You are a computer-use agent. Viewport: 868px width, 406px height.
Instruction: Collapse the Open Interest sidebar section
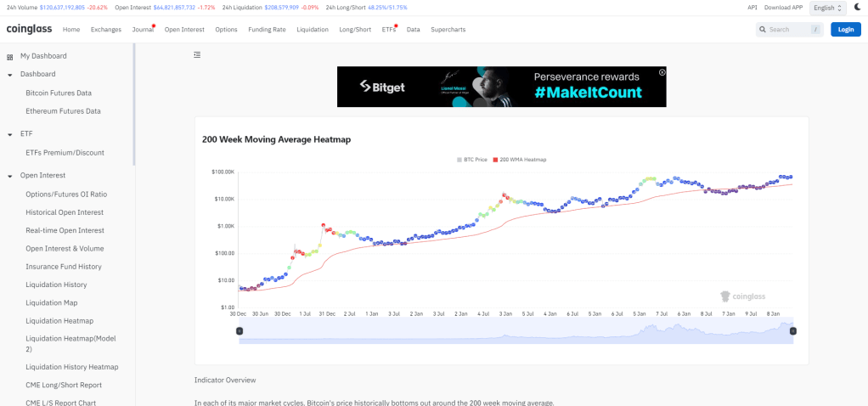9,176
